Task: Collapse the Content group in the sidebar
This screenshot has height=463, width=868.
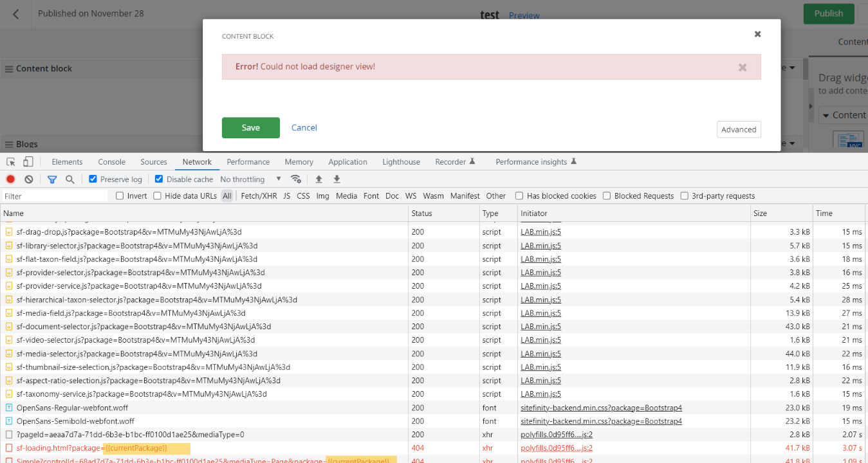Action: [x=825, y=115]
